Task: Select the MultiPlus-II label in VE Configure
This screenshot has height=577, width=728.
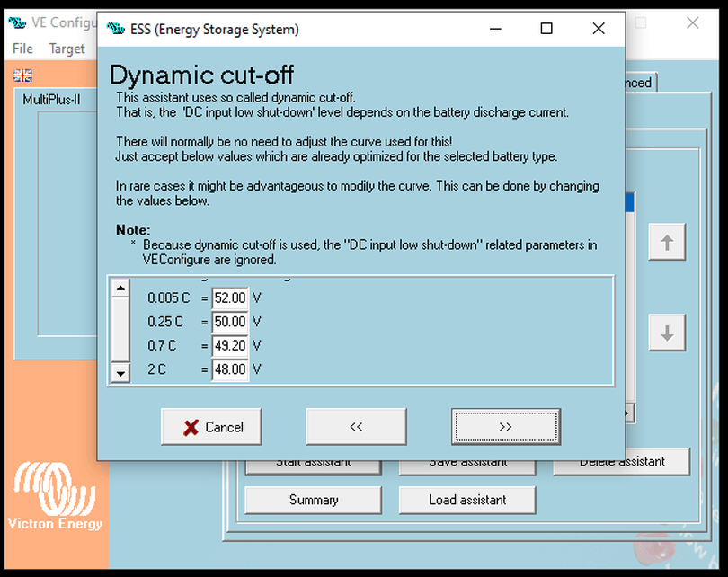Action: point(51,100)
